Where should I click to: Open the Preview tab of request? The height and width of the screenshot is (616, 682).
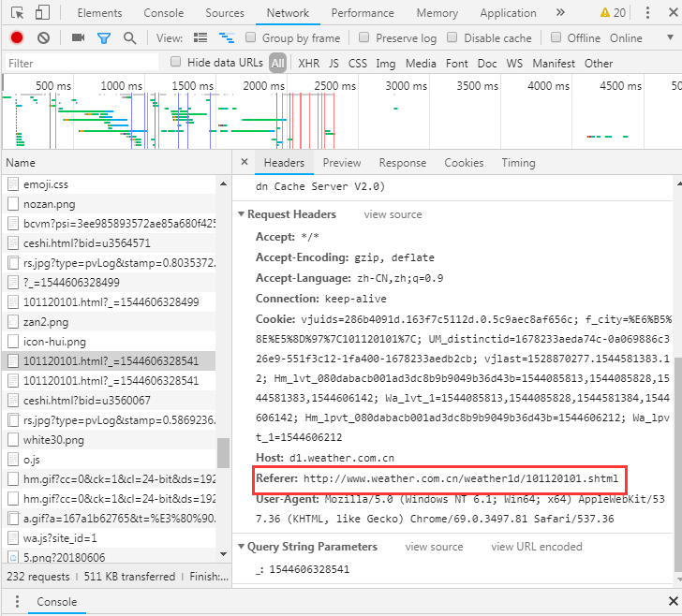tap(341, 163)
